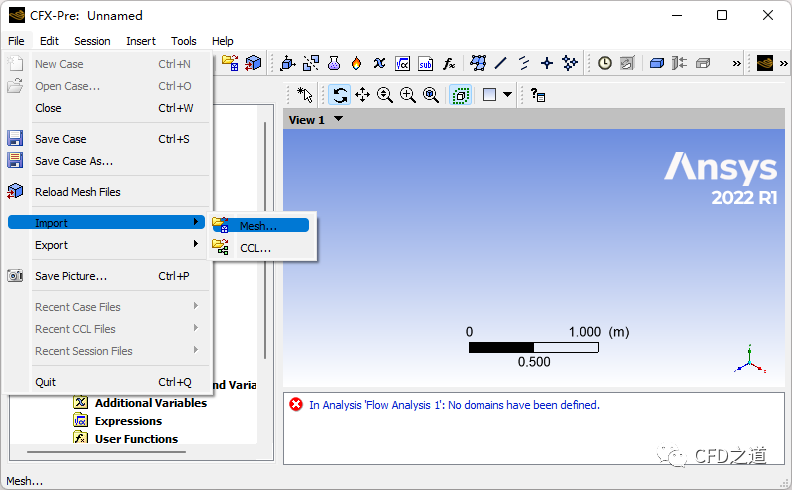Choose Close in the File menu
Viewport: 792px width, 490px height.
pyautogui.click(x=107, y=108)
